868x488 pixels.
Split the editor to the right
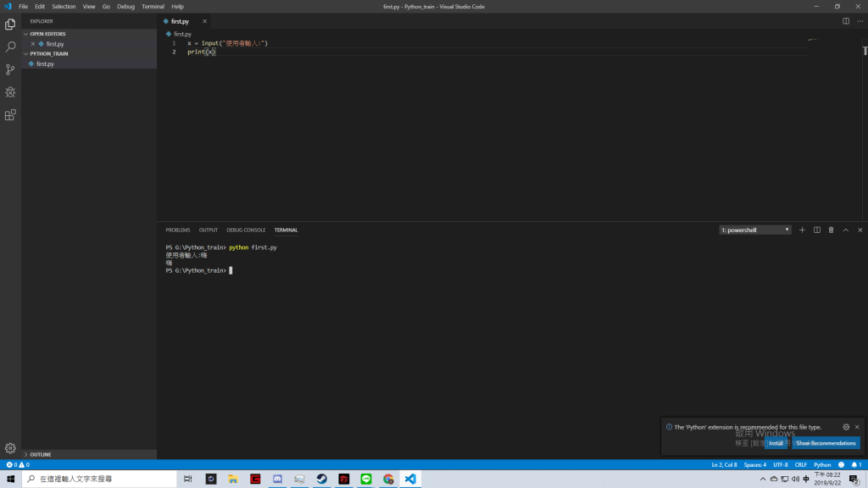pos(846,21)
